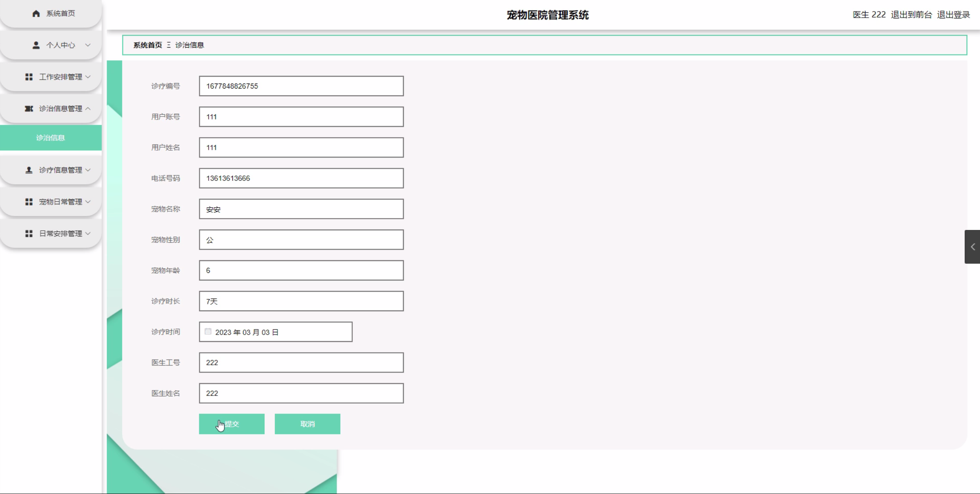Click the grid icon beside 宠物日常管理
Screen dimensions: 980x494
click(x=29, y=202)
